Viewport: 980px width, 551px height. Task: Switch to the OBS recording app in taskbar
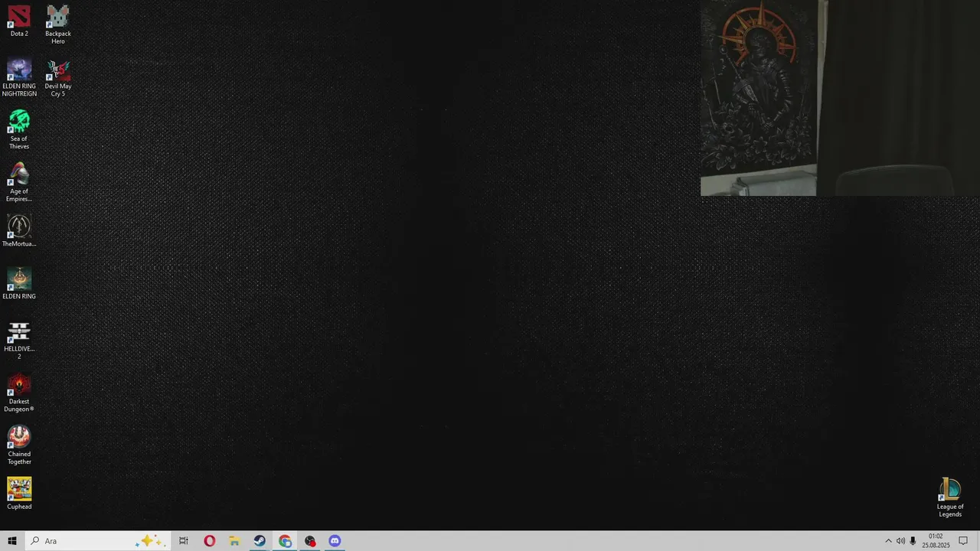310,541
